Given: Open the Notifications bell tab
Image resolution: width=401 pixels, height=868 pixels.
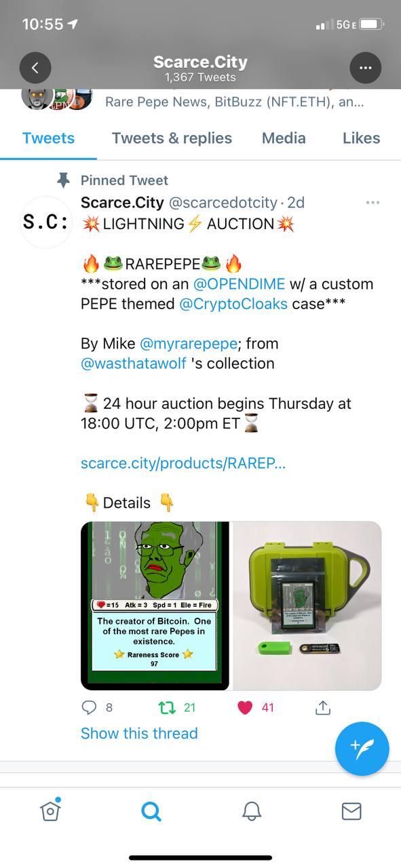Looking at the screenshot, I should [252, 811].
